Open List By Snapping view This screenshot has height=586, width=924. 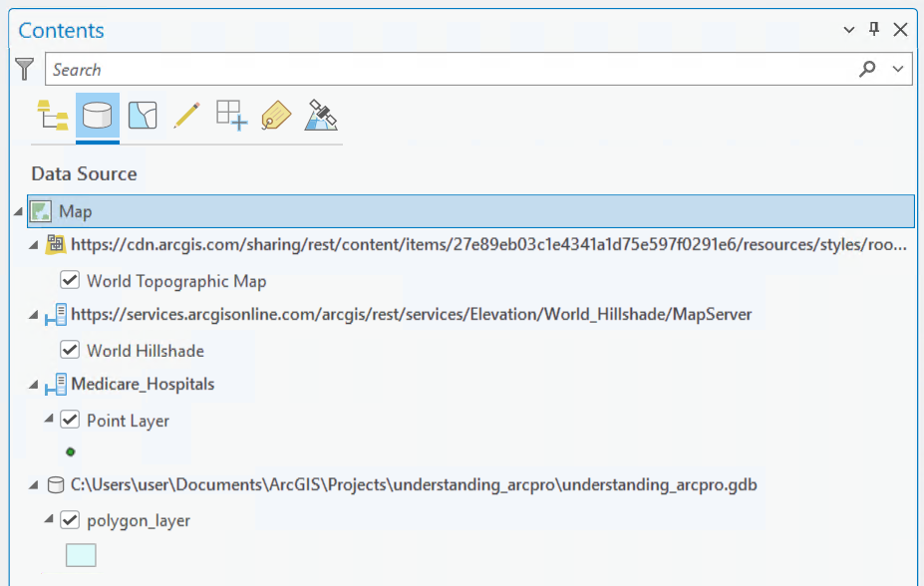231,115
